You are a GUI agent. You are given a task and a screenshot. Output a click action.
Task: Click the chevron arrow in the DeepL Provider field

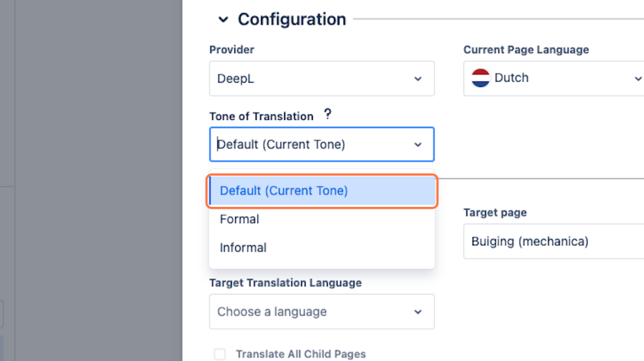click(x=418, y=79)
